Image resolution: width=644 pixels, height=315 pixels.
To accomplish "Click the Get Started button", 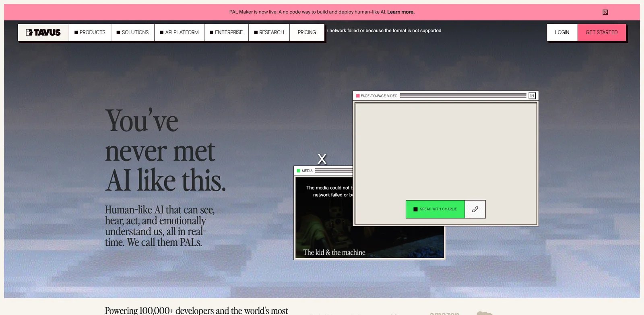I will coord(602,33).
